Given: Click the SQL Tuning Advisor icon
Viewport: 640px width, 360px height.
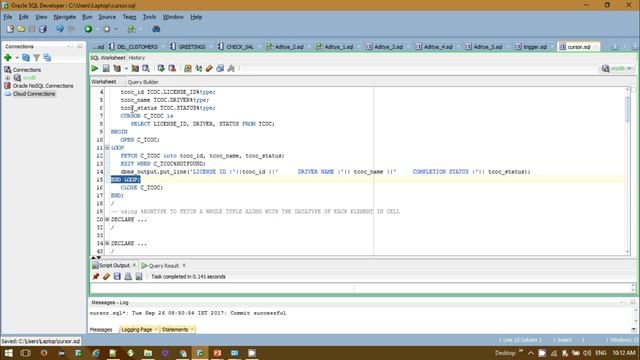Looking at the screenshot, I should (146, 69).
